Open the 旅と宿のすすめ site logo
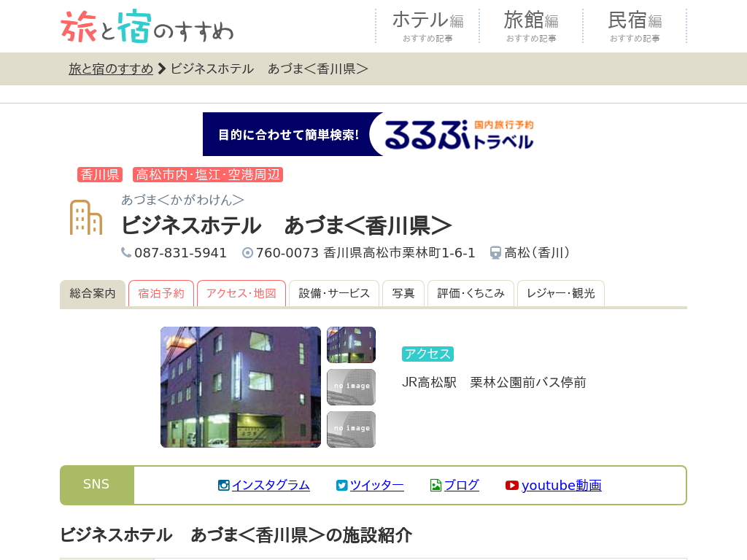747x560 pixels. [x=147, y=26]
